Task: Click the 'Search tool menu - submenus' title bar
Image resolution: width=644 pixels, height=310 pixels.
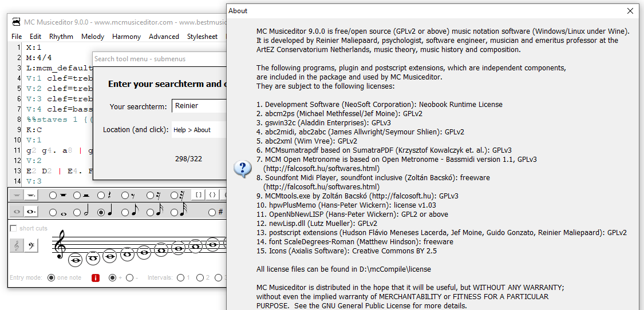Action: (x=160, y=59)
